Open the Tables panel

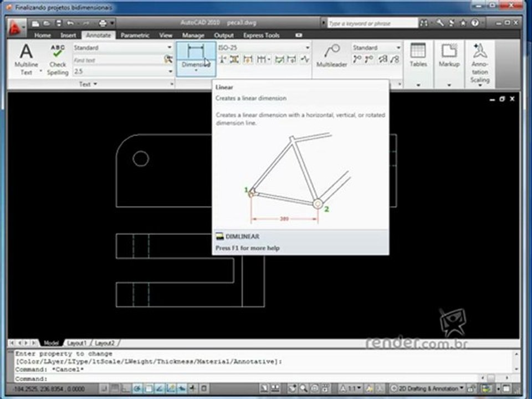tap(418, 64)
